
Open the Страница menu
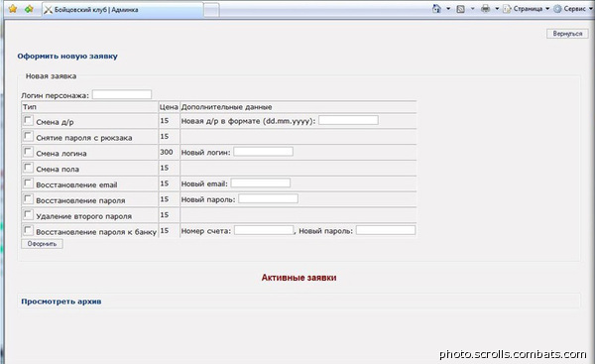(527, 8)
